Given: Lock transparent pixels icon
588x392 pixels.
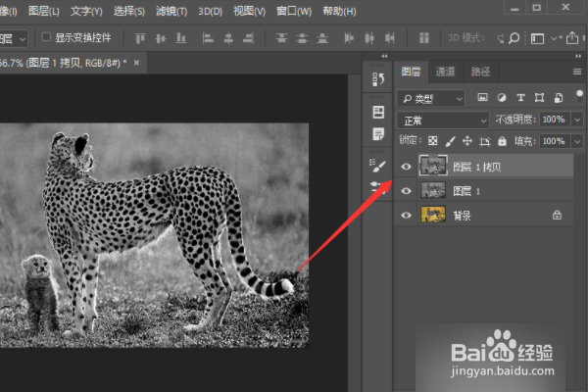Looking at the screenshot, I should tap(433, 141).
